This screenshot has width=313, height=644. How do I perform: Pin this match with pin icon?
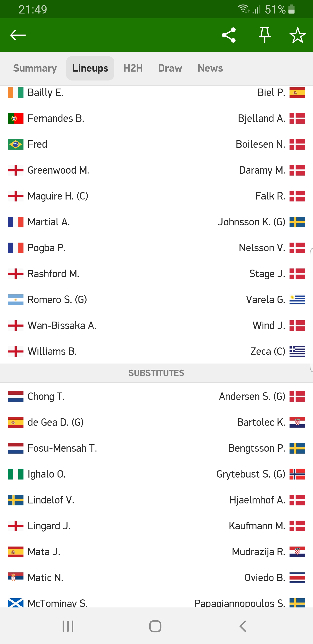coord(265,35)
